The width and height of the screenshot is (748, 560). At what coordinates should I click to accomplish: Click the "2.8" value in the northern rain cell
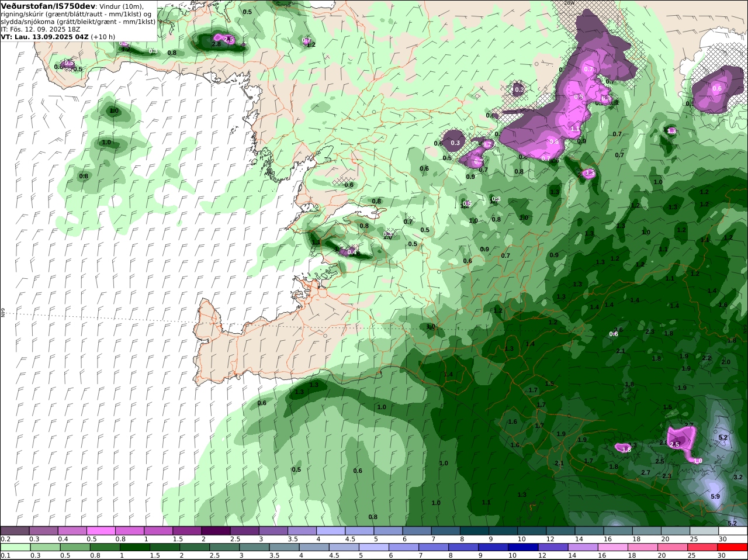[x=216, y=44]
